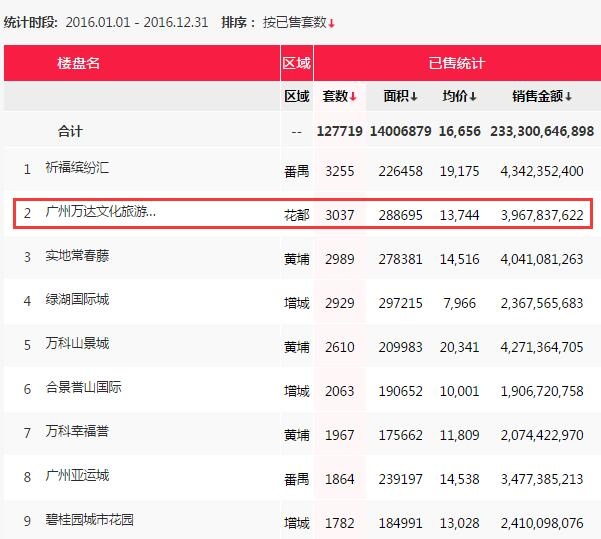Select units sold value 2989

click(340, 259)
